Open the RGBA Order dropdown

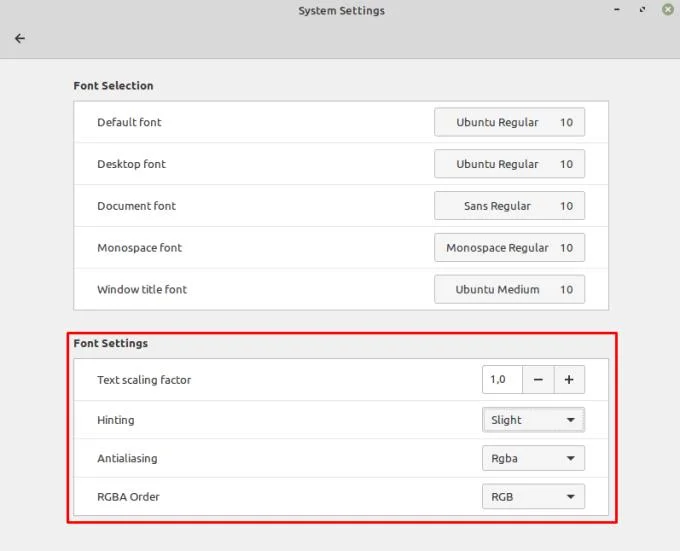coord(533,496)
